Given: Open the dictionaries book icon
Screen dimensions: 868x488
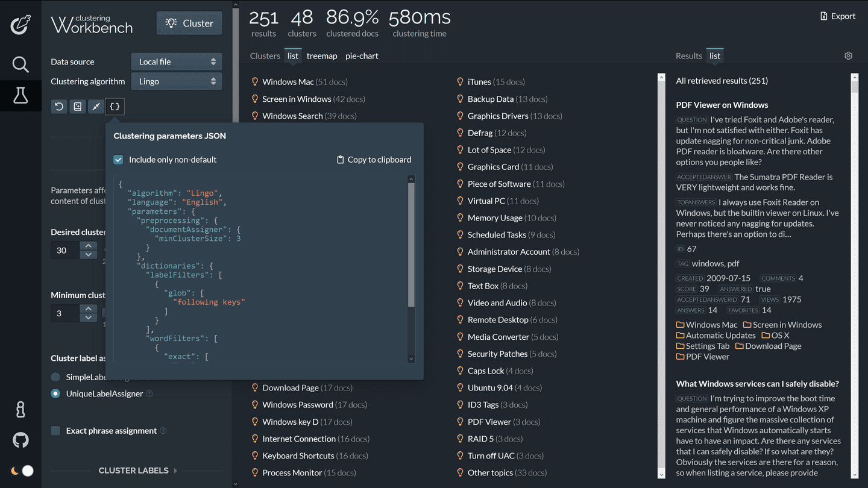Looking at the screenshot, I should tap(77, 107).
